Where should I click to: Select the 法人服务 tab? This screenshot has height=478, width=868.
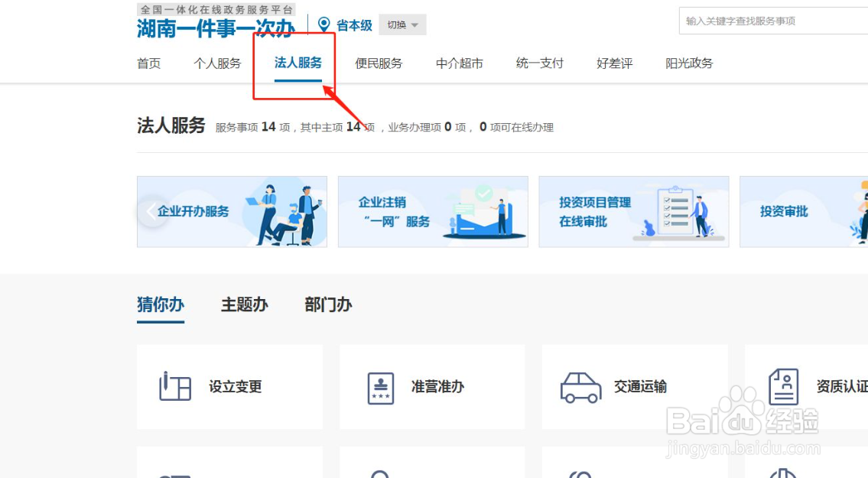(x=297, y=63)
